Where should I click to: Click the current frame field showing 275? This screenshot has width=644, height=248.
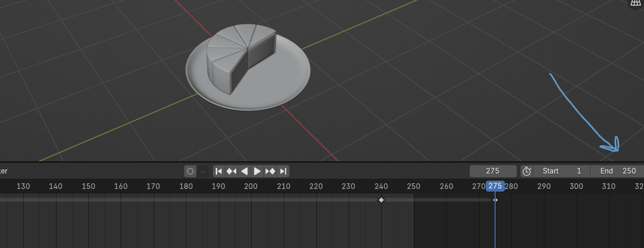click(x=493, y=171)
